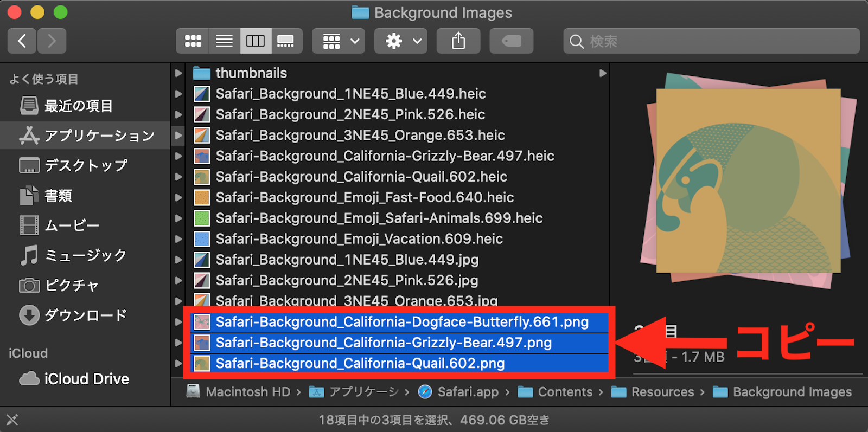Image resolution: width=868 pixels, height=432 pixels.
Task: Select file name Safari_Background_3NE45_Orange.653.heic
Action: pos(360,135)
